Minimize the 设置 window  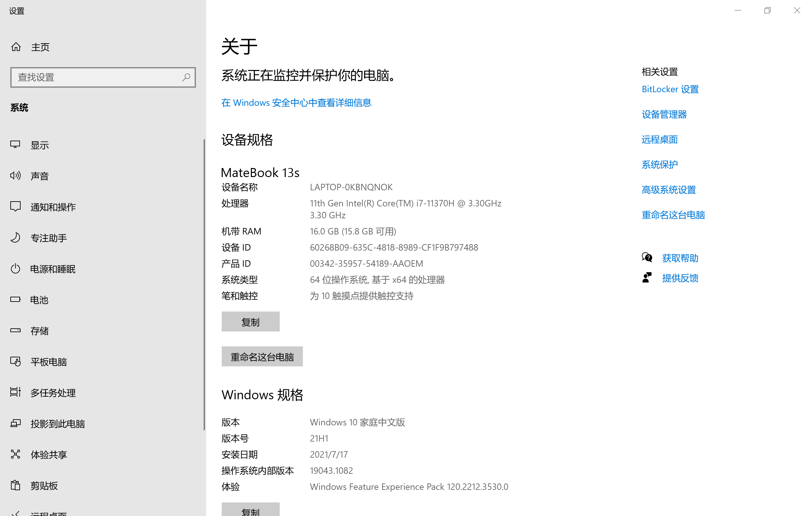[738, 10]
